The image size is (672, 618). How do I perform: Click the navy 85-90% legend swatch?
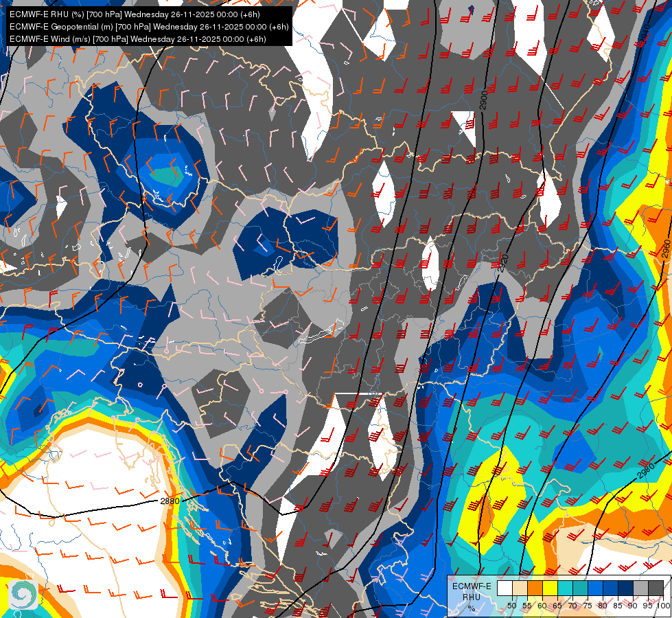tap(626, 588)
